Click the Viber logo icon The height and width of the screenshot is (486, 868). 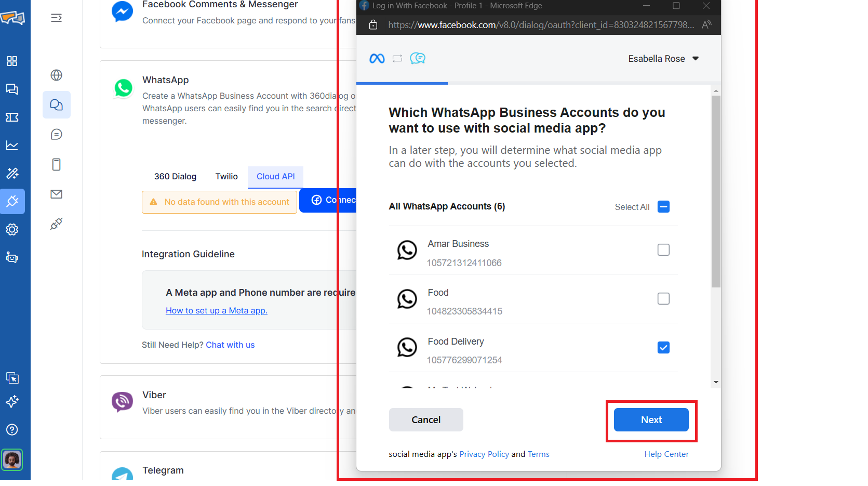click(123, 402)
